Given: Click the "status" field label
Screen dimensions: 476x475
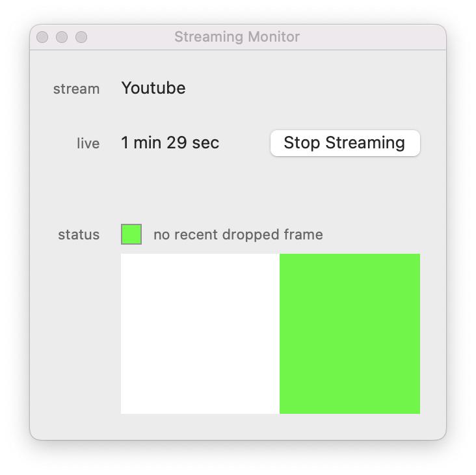Looking at the screenshot, I should pos(79,235).
